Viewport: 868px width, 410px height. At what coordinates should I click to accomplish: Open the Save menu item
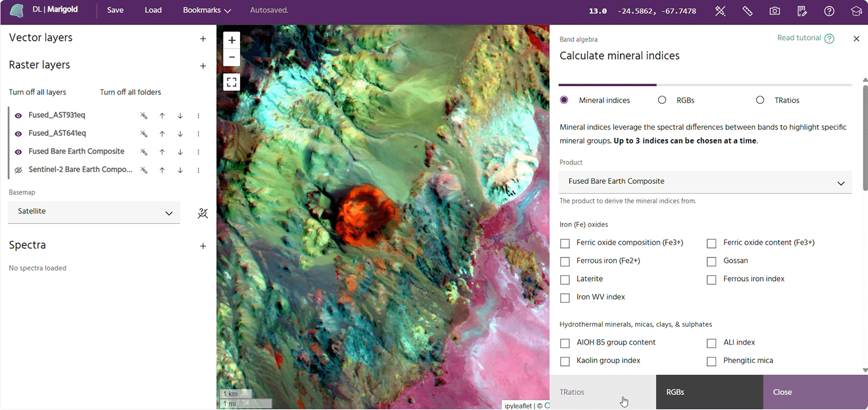click(x=115, y=10)
